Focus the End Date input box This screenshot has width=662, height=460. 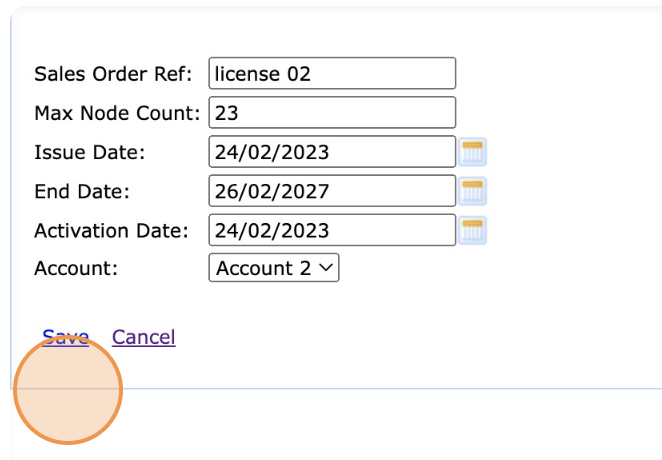[332, 191]
